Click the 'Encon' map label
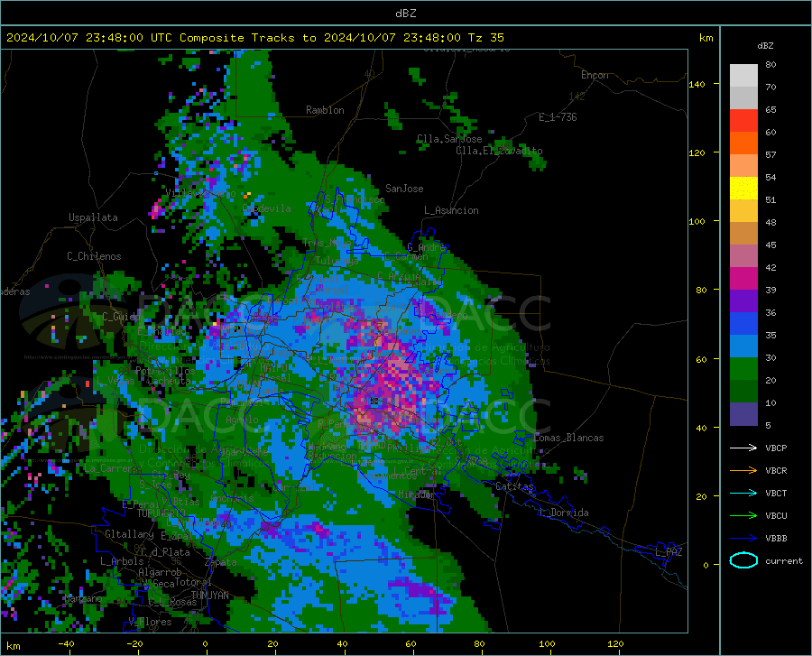 pos(595,75)
